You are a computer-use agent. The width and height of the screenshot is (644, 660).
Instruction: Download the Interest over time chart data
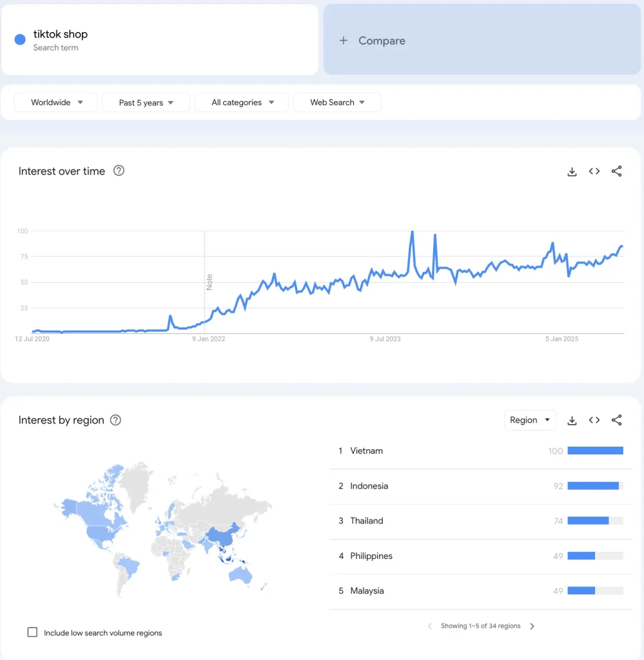[572, 171]
